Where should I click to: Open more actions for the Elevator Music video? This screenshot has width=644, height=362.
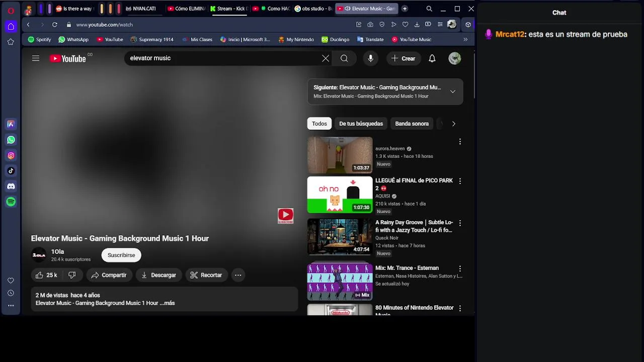pyautogui.click(x=238, y=275)
